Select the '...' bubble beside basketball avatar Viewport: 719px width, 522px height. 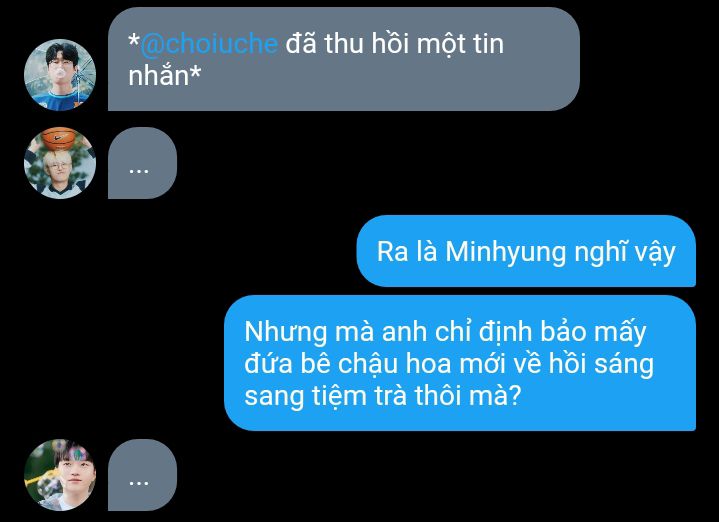[142, 163]
